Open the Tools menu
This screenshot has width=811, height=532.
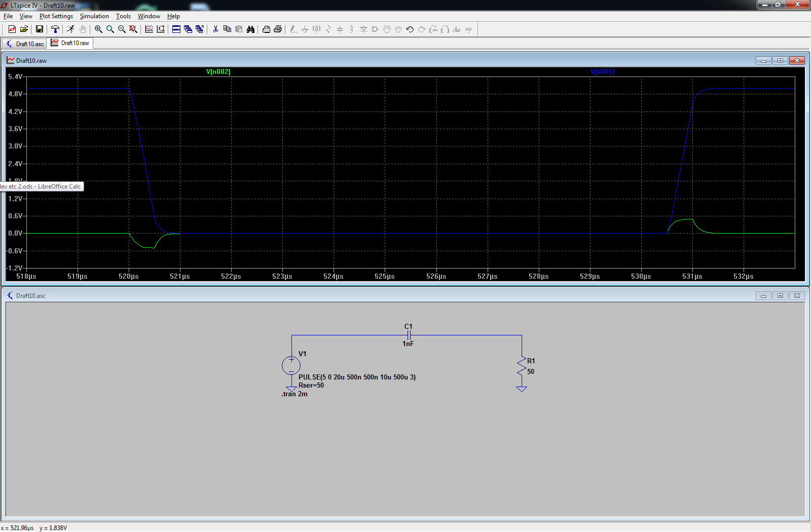pos(123,16)
